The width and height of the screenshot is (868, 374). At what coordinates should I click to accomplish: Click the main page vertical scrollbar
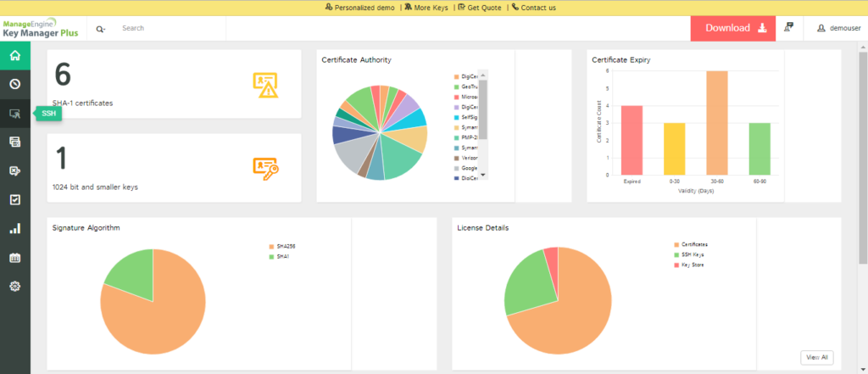tap(863, 158)
